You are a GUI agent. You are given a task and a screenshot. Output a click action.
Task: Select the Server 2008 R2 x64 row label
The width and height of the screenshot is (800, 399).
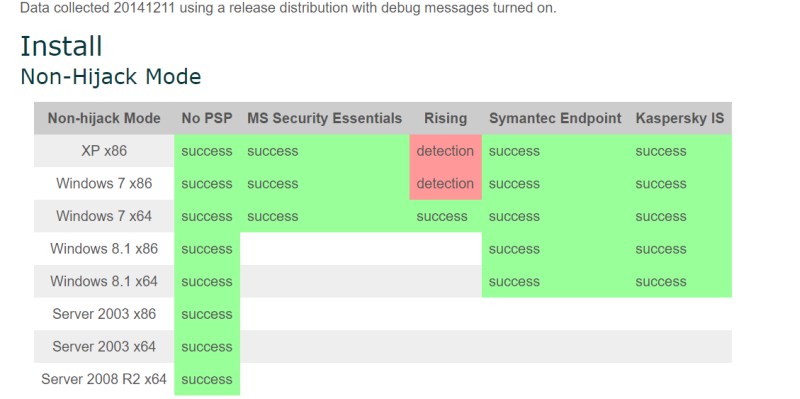click(x=104, y=379)
